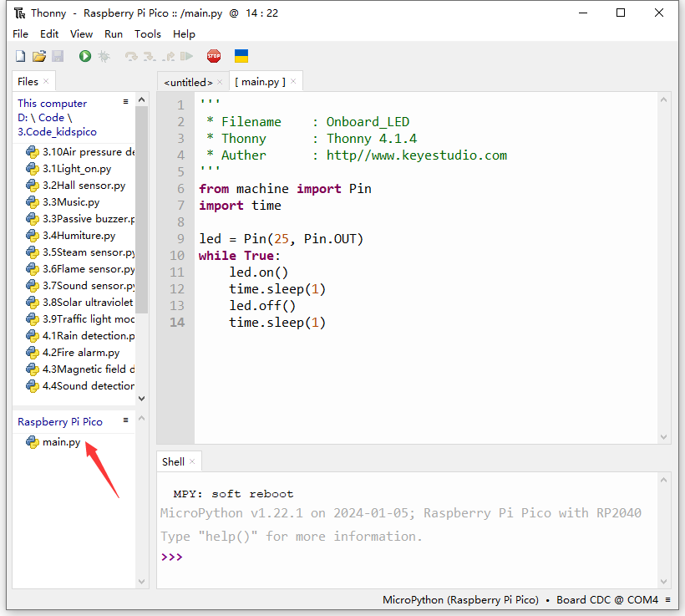Viewport: 685px width, 616px height.
Task: Open Raspberry Pi Pico panel menu icon
Action: (126, 420)
